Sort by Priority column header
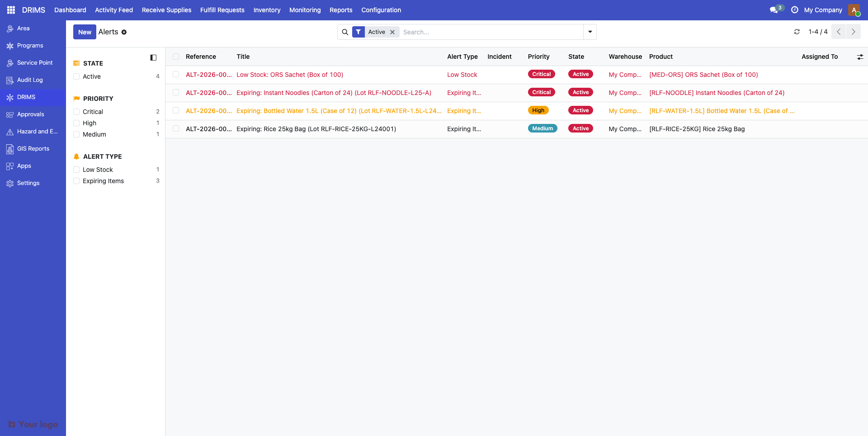This screenshot has width=868, height=436. 539,57
